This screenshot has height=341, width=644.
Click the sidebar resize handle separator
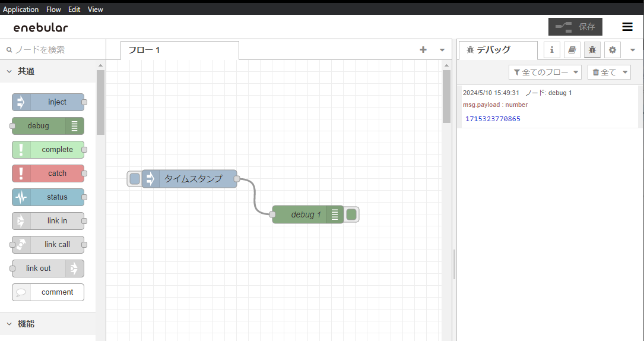454,264
